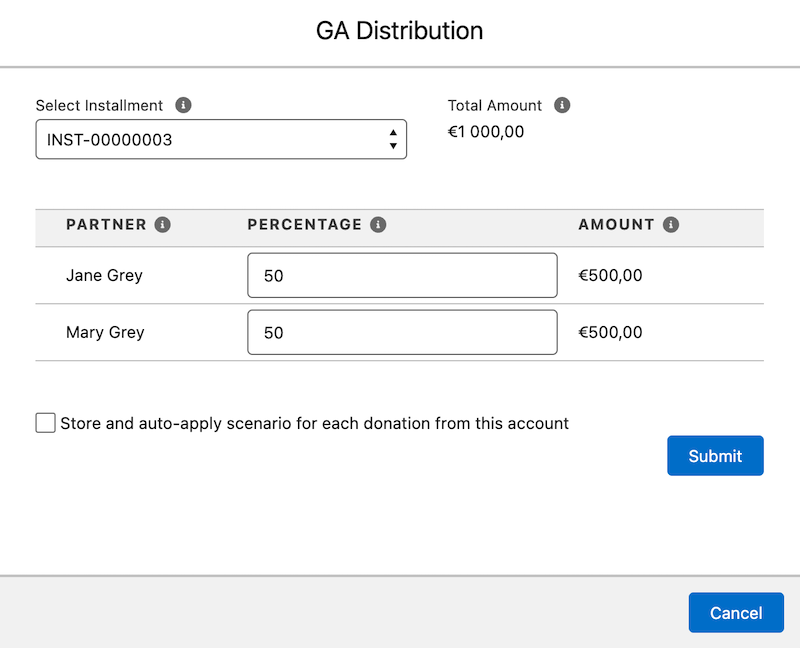The height and width of the screenshot is (648, 800).
Task: Click info icon beside Total Amount
Action: 562,105
